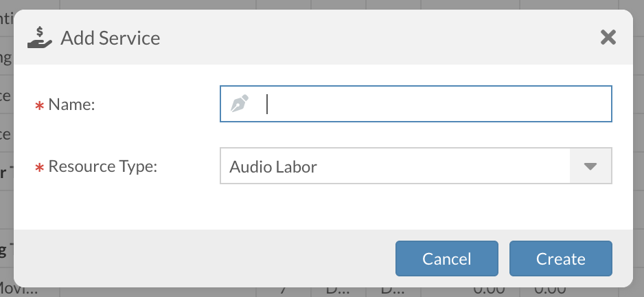Click the Resource Type: label

click(x=103, y=166)
